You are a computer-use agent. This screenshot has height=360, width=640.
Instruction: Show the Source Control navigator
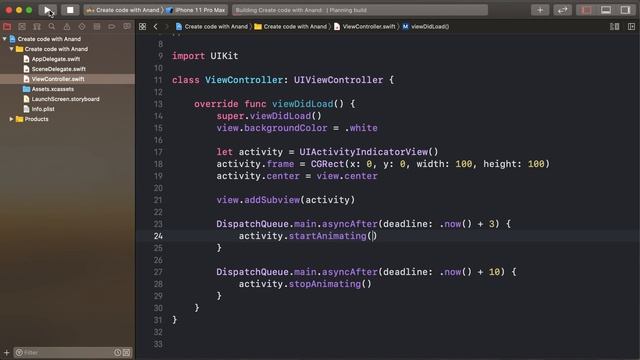pos(22,27)
